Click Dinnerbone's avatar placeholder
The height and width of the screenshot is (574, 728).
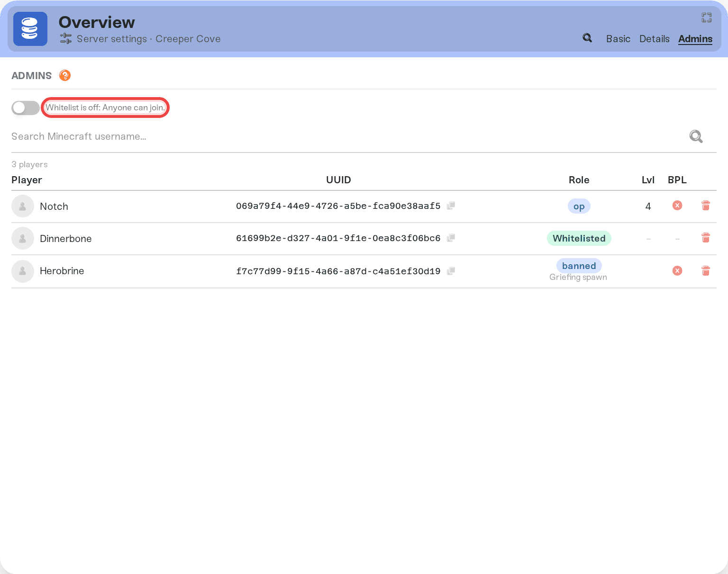[23, 238]
